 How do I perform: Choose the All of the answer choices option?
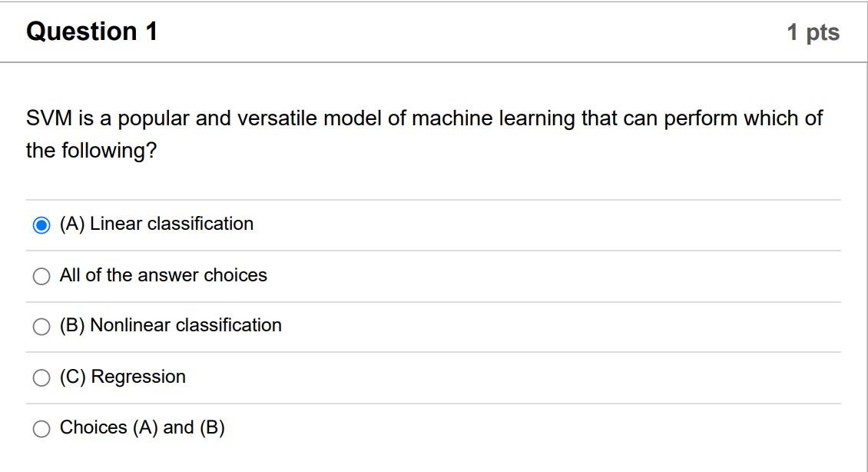[41, 275]
